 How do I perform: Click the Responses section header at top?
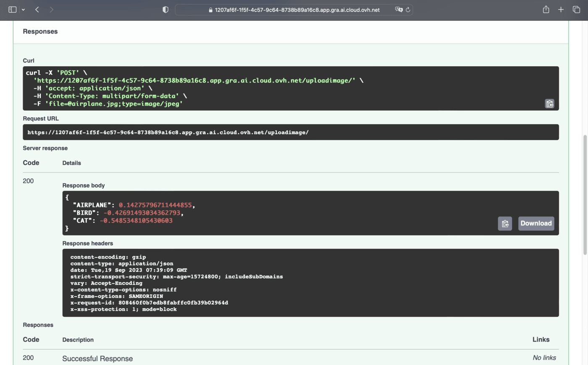(x=40, y=31)
